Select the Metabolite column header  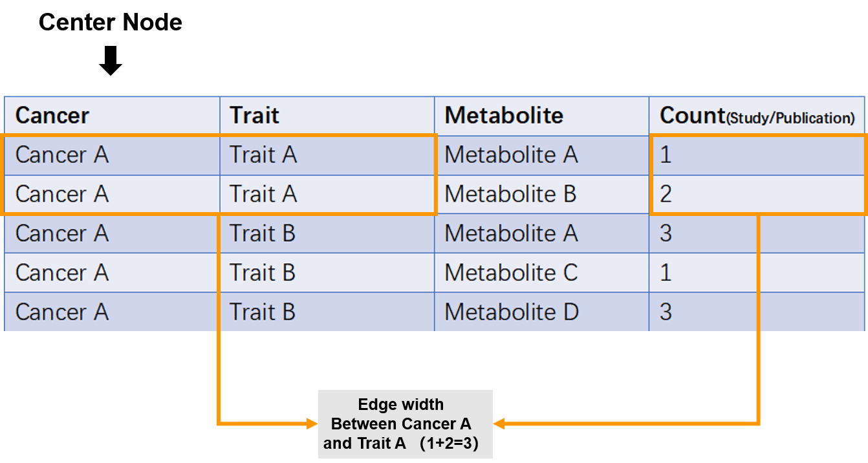point(541,116)
